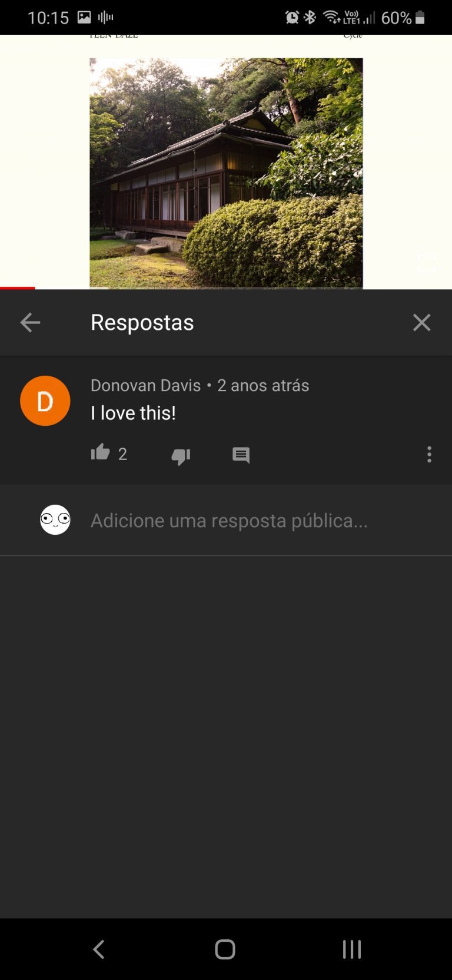Screen dimensions: 452x980
Task: Open the comment's three-dot options menu
Action: (429, 454)
